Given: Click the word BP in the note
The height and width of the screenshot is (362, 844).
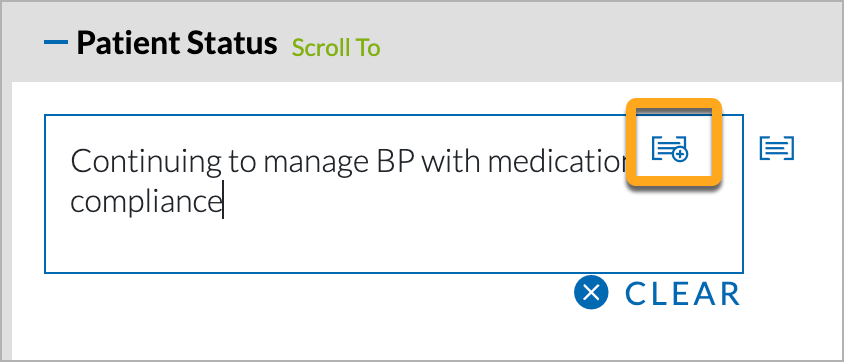Looking at the screenshot, I should click(391, 160).
